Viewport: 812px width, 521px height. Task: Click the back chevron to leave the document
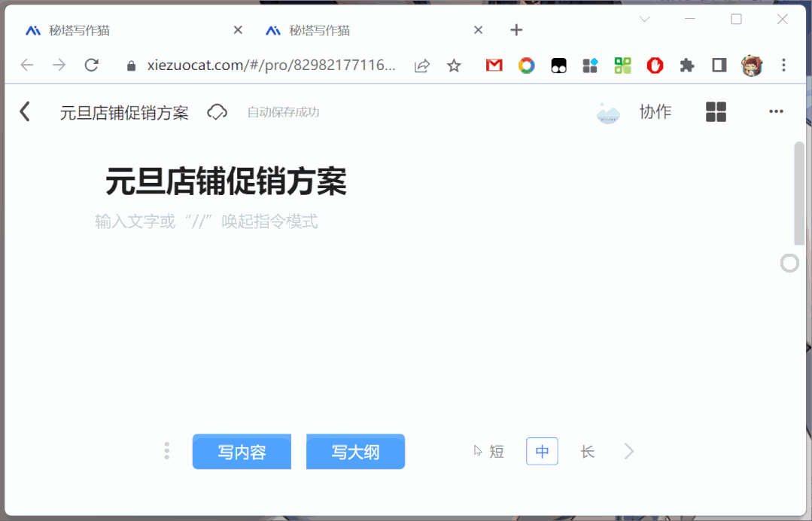(x=26, y=111)
